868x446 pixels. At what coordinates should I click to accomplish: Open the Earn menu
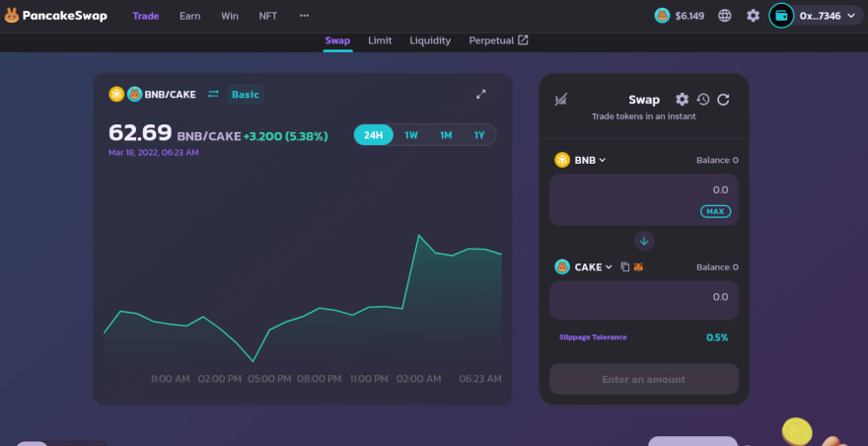[x=189, y=16]
